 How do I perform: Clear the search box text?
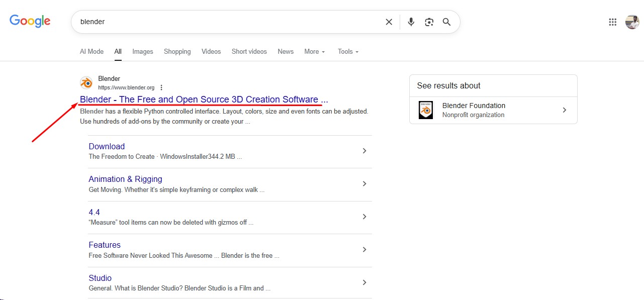(389, 22)
